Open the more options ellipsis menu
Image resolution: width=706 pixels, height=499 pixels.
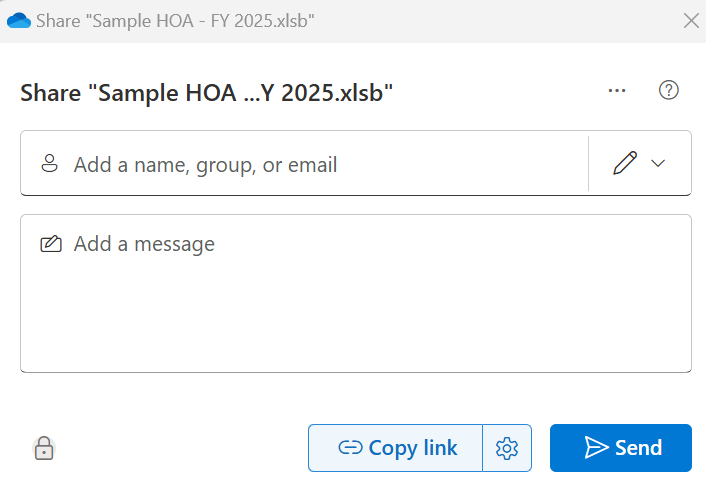[617, 91]
